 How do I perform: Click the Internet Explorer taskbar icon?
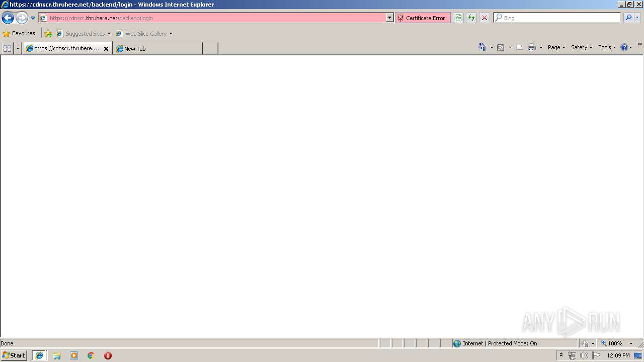(x=39, y=355)
